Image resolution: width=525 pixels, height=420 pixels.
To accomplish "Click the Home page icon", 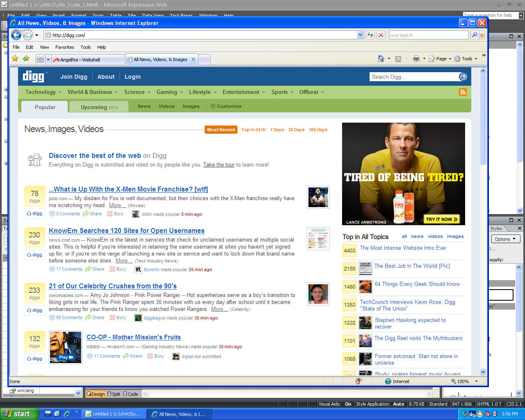I will point(381,59).
